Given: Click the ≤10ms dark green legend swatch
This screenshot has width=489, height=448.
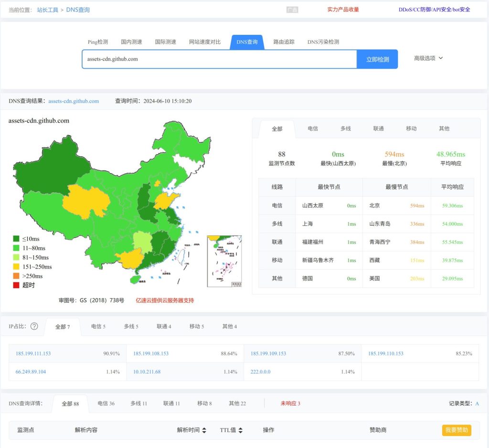Looking at the screenshot, I should click(x=16, y=239).
